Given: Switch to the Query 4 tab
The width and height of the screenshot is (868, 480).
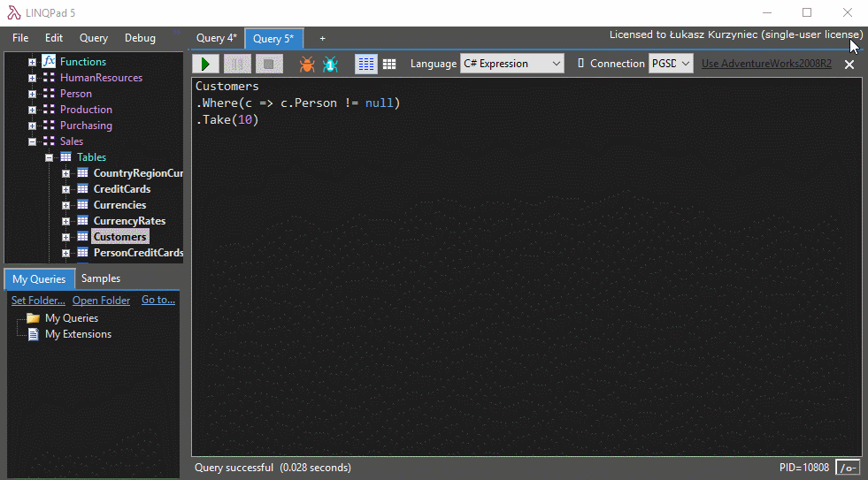Looking at the screenshot, I should coord(217,38).
